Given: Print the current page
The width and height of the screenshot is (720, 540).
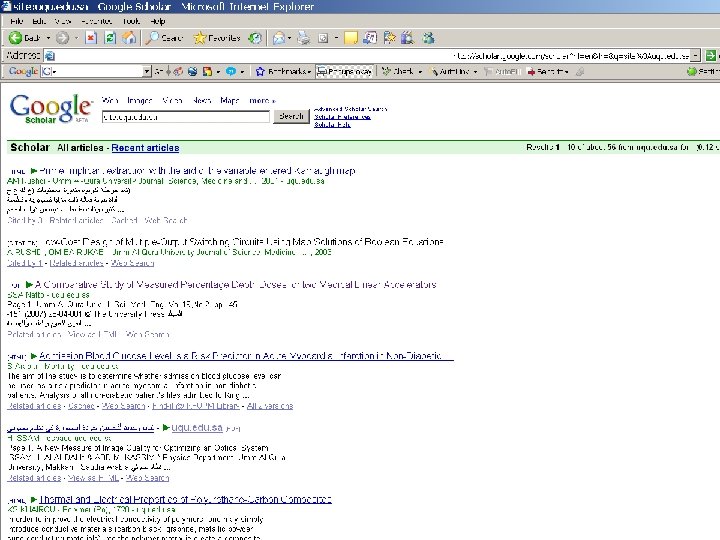Looking at the screenshot, I should 304,38.
